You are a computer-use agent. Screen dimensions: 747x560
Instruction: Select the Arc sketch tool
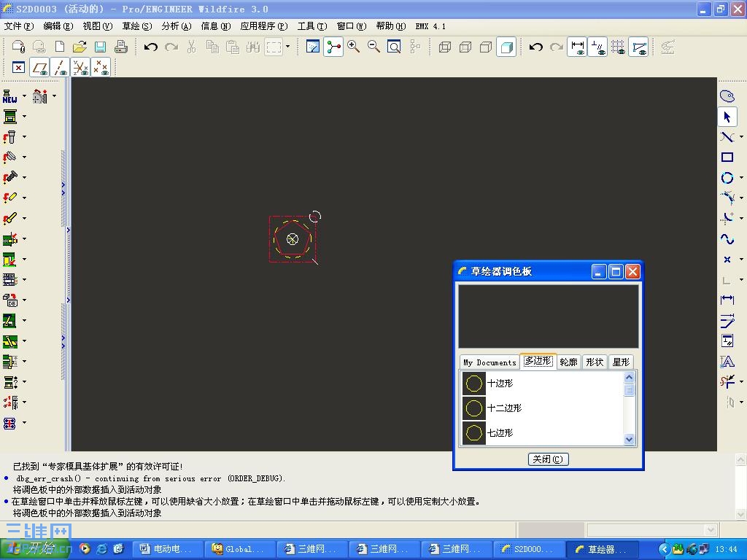(x=727, y=198)
